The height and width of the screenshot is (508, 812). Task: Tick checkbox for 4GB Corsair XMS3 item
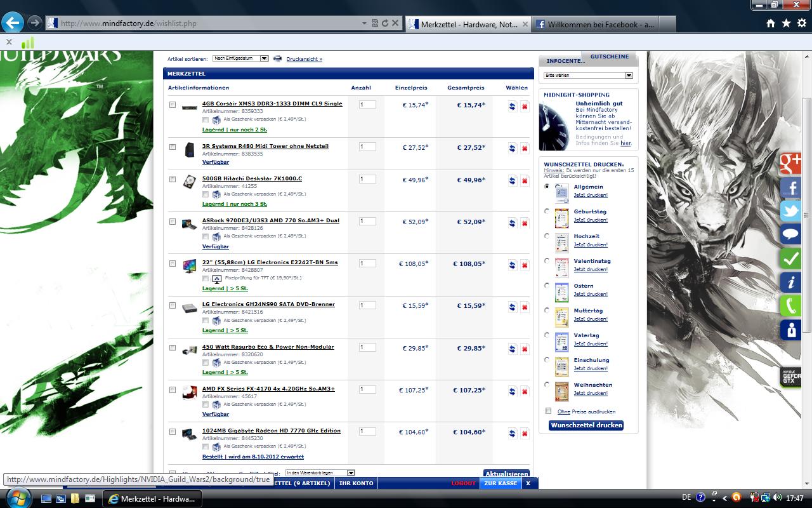(172, 105)
